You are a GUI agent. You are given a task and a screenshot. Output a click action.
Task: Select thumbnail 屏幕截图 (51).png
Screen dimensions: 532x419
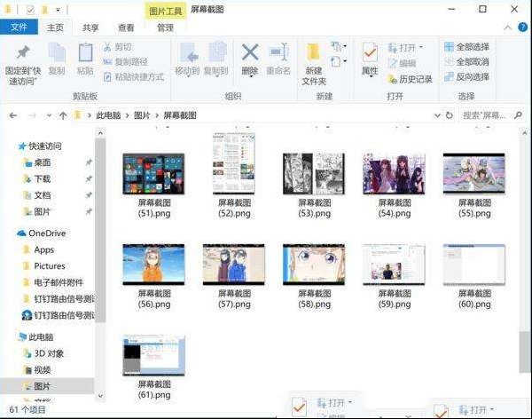click(x=153, y=174)
